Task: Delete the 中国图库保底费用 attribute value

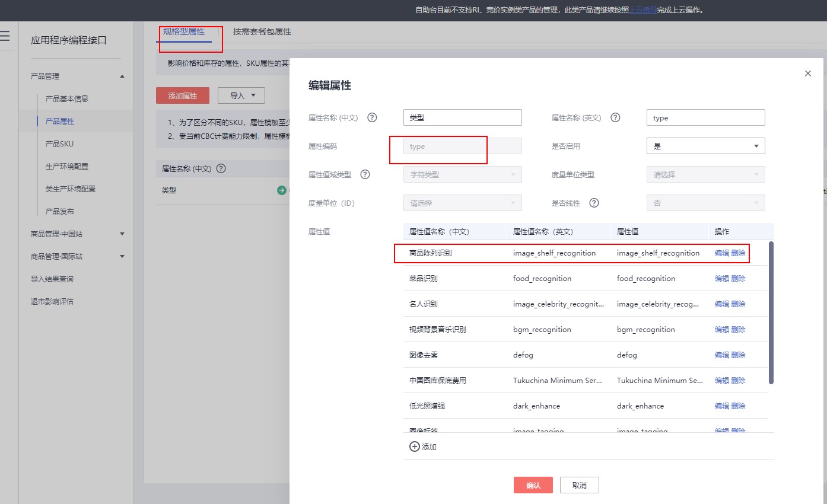Action: 738,380
